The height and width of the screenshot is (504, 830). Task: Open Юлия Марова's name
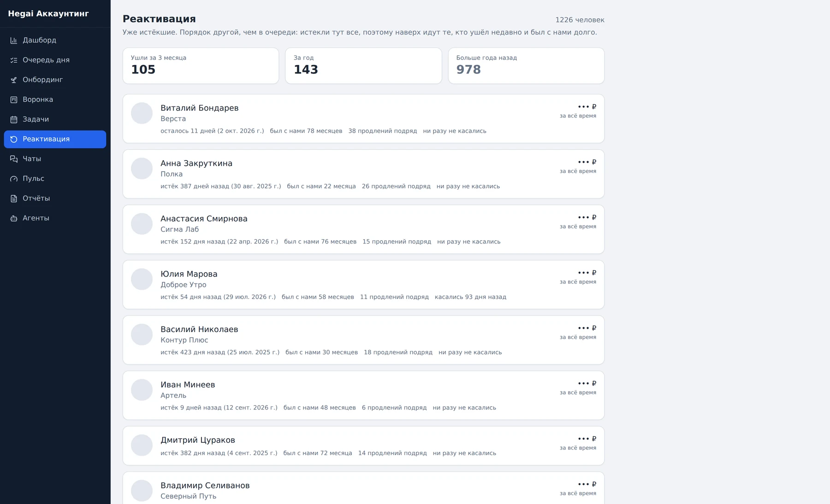[x=189, y=274]
